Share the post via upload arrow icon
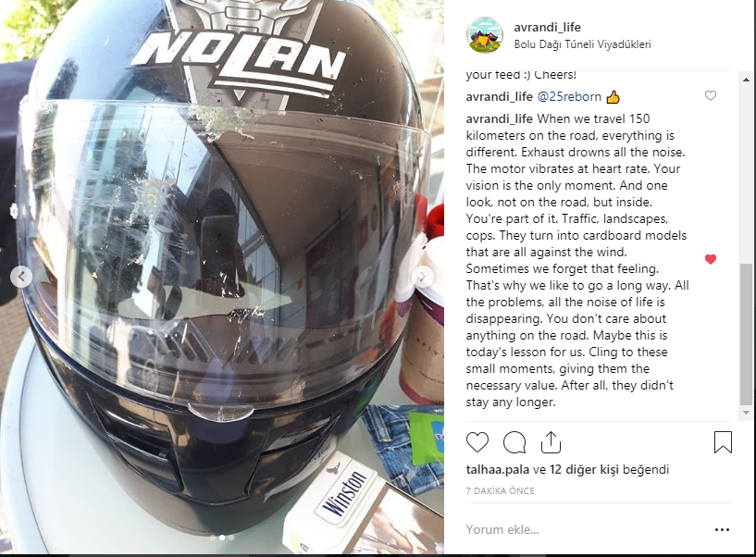 (551, 442)
